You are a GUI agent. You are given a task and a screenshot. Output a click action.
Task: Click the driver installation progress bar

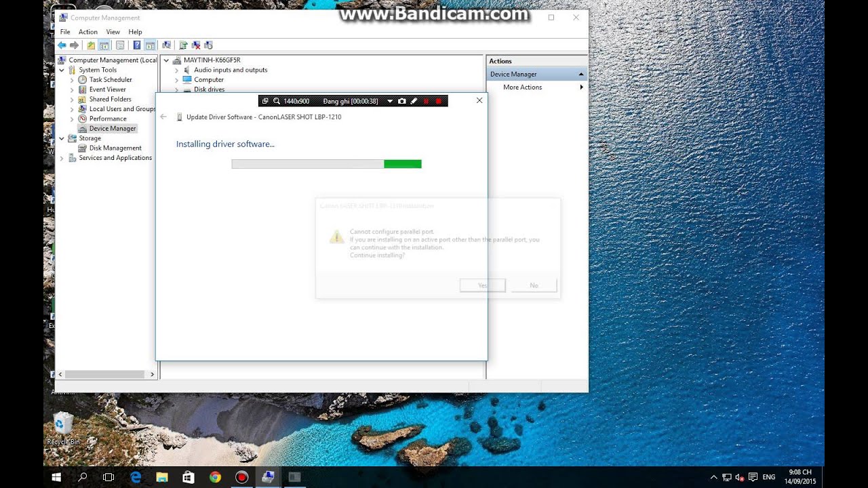click(326, 164)
